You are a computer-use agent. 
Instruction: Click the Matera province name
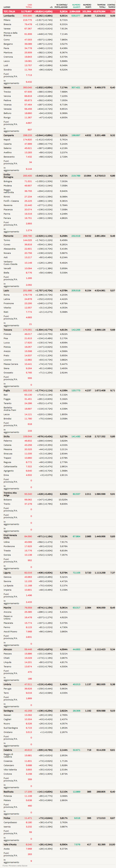[x=7, y=800]
